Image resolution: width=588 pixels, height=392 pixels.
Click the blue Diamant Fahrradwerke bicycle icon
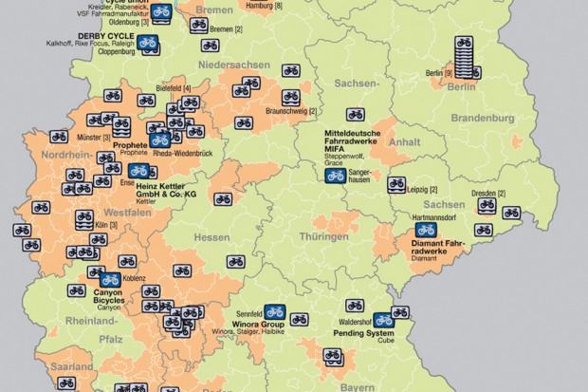[x=426, y=230]
